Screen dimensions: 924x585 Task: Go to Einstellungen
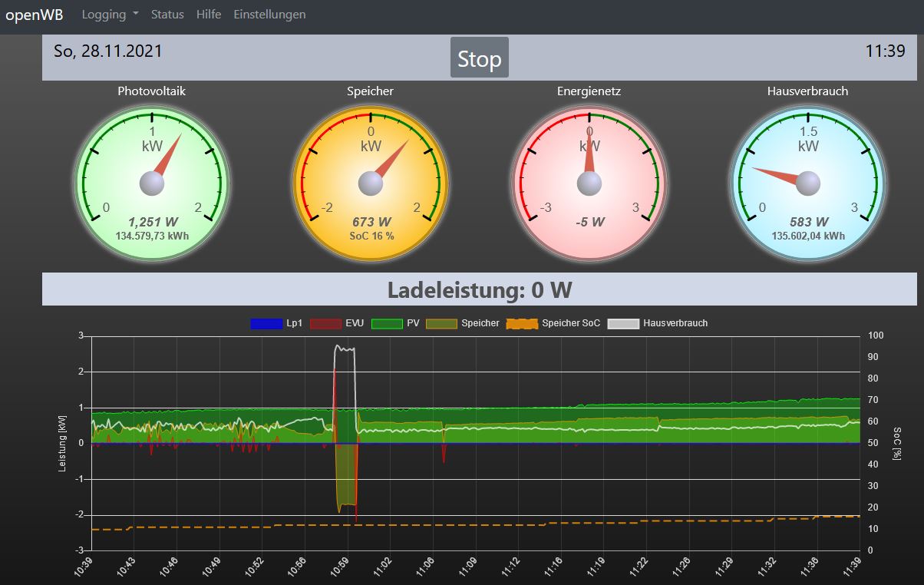coord(269,14)
